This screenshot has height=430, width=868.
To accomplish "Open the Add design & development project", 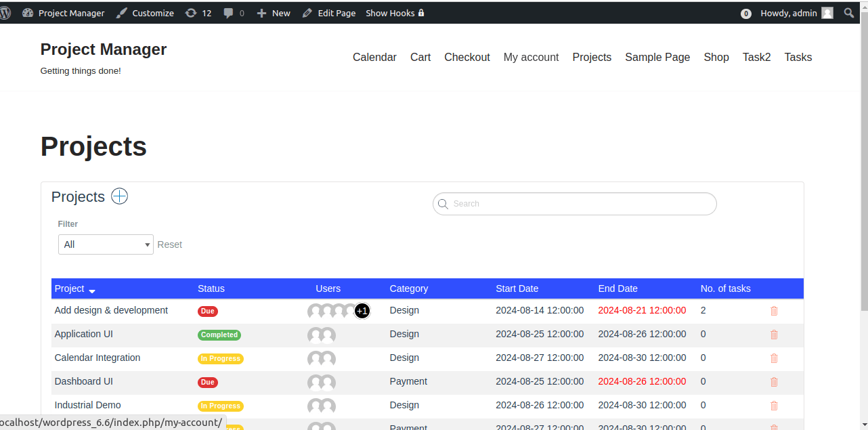I will [x=111, y=310].
